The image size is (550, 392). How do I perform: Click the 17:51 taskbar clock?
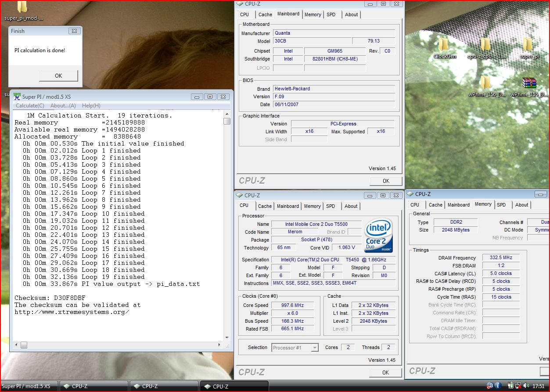pyautogui.click(x=538, y=386)
